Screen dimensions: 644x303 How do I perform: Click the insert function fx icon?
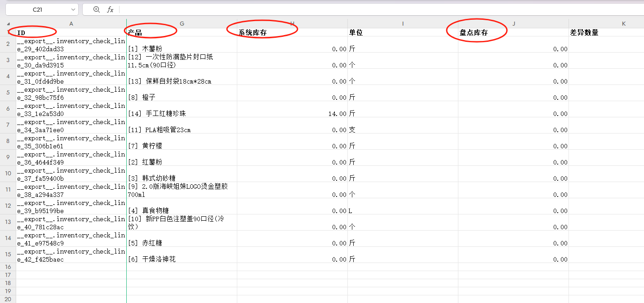tap(110, 9)
